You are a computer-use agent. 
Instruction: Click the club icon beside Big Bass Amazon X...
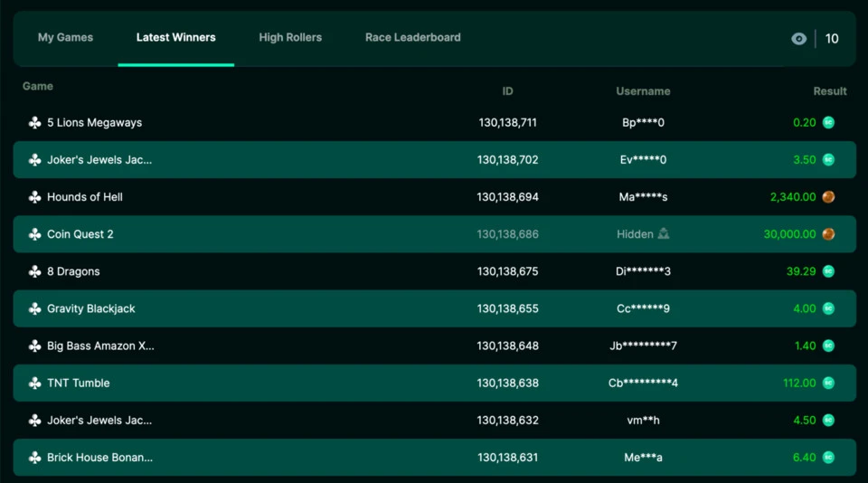coord(35,346)
